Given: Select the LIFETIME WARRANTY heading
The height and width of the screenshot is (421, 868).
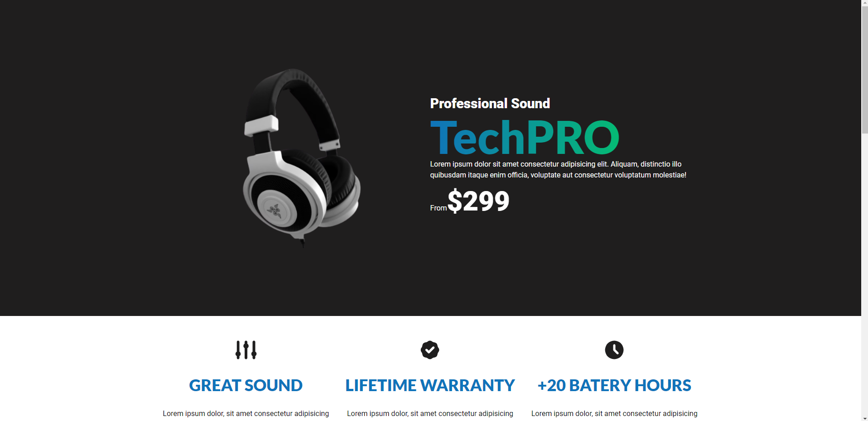Looking at the screenshot, I should point(430,385).
